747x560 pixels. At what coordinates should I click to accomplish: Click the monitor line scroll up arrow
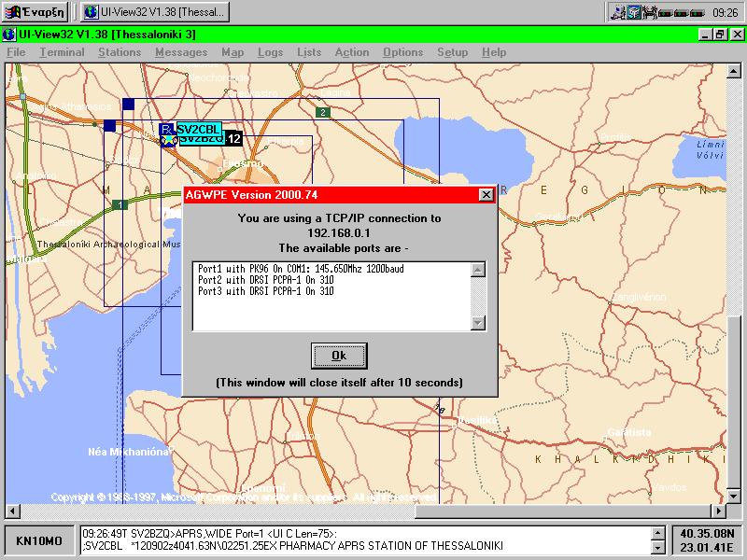[x=657, y=533]
